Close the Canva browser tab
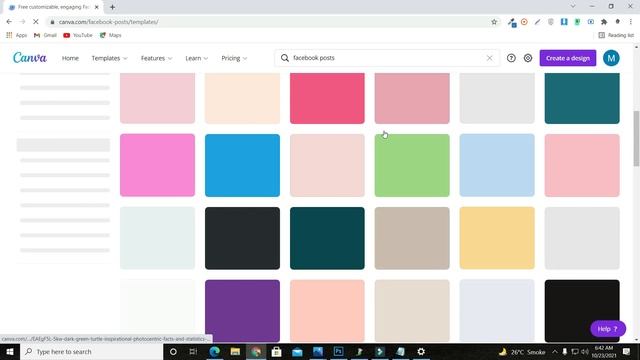The height and width of the screenshot is (360, 640). [x=97, y=7]
